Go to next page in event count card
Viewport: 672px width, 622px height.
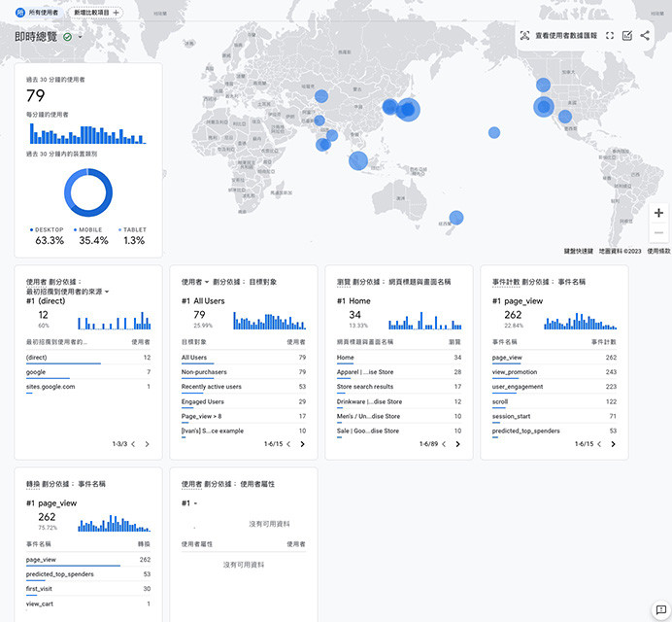[x=613, y=444]
